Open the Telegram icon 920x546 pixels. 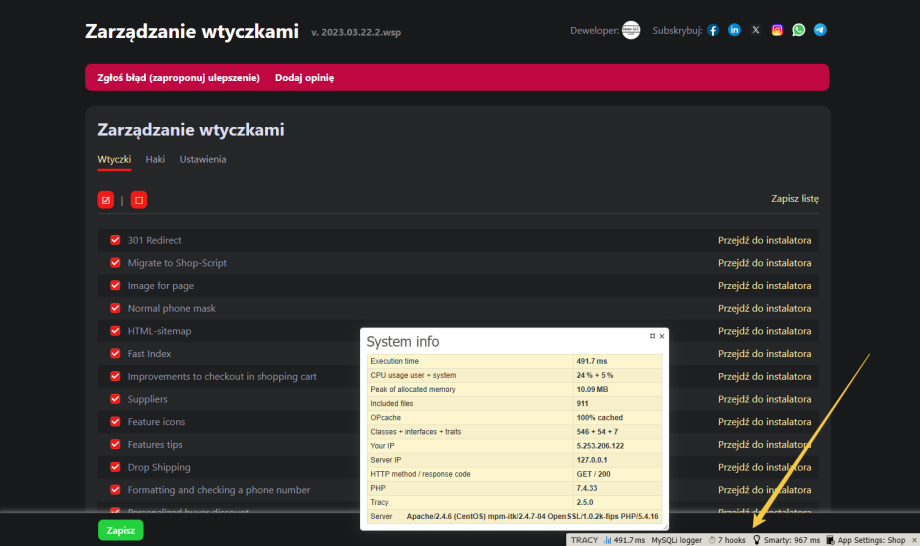tap(820, 30)
